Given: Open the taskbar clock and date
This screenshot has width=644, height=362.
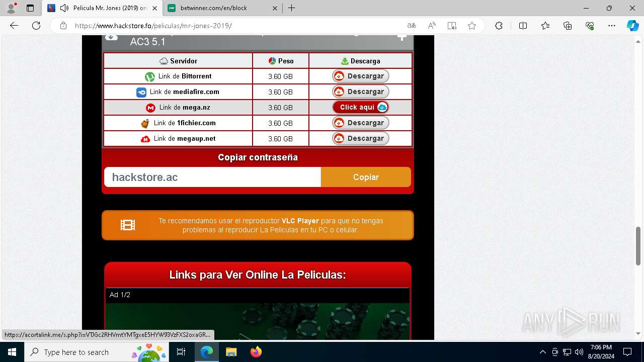Looking at the screenshot, I should (601, 352).
